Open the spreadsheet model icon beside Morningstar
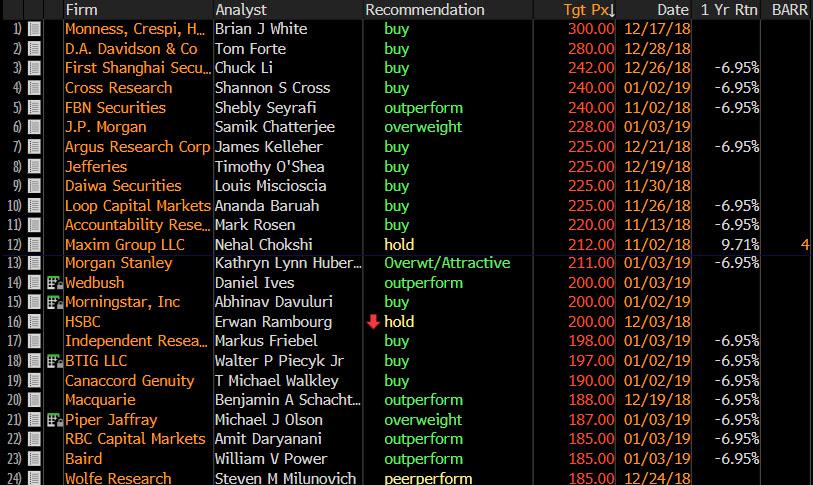The height and width of the screenshot is (485, 813). tap(54, 302)
